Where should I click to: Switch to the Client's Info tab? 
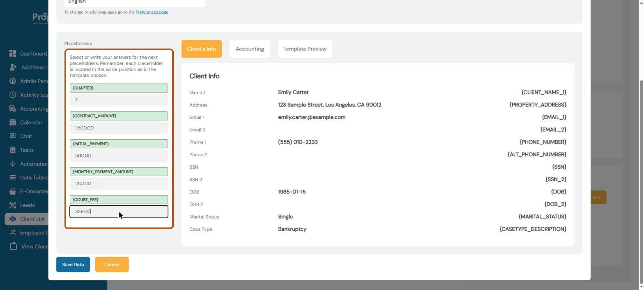click(x=201, y=49)
